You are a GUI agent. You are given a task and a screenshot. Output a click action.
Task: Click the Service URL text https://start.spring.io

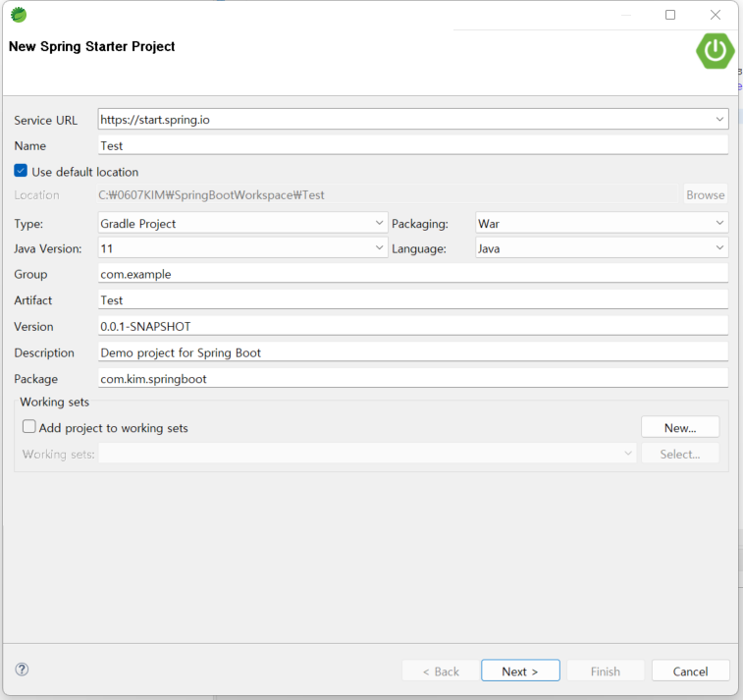point(155,120)
